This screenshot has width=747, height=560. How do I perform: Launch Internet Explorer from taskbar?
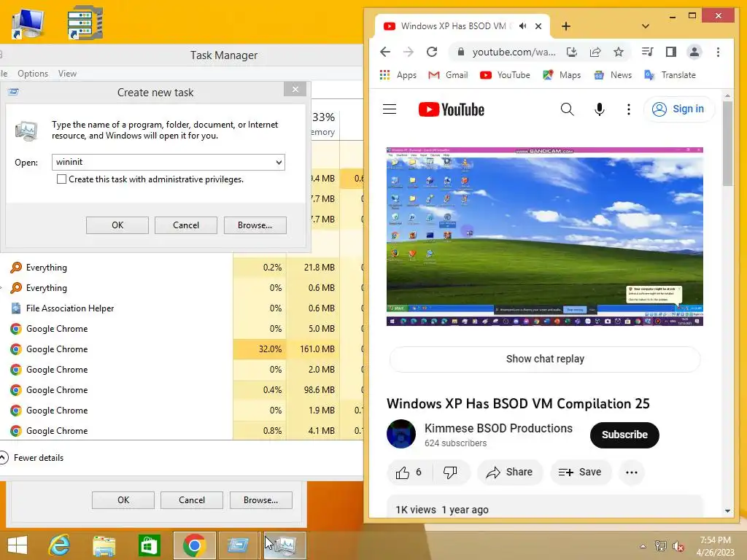click(x=60, y=545)
